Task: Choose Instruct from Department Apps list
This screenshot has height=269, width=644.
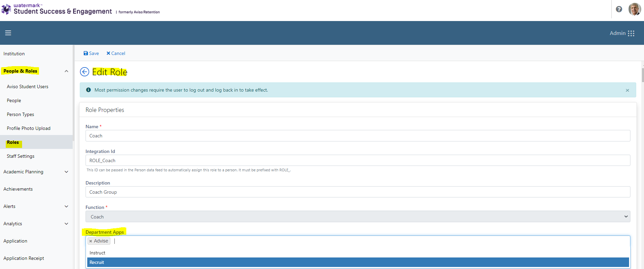Action: pos(358,253)
